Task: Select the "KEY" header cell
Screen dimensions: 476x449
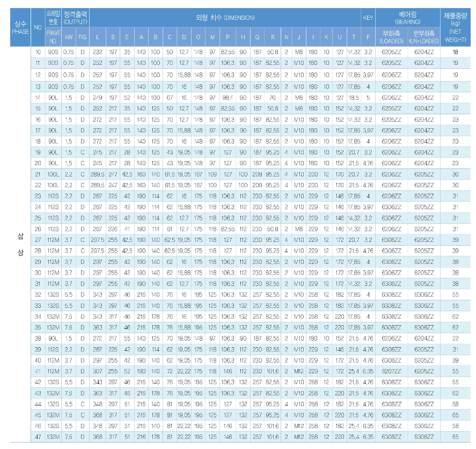Action: click(368, 18)
